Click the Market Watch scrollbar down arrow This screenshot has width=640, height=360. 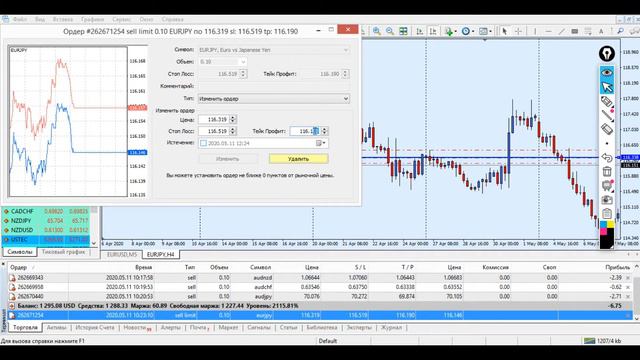pyautogui.click(x=94, y=243)
